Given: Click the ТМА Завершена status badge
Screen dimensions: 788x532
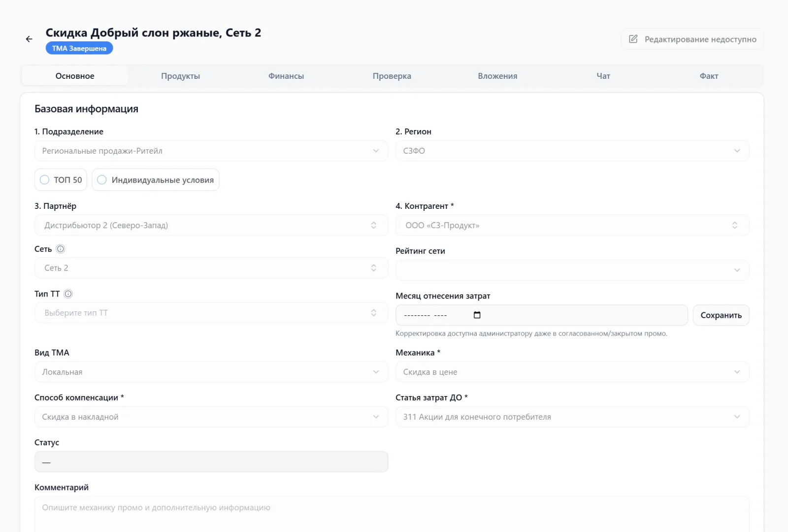Looking at the screenshot, I should click(x=79, y=48).
